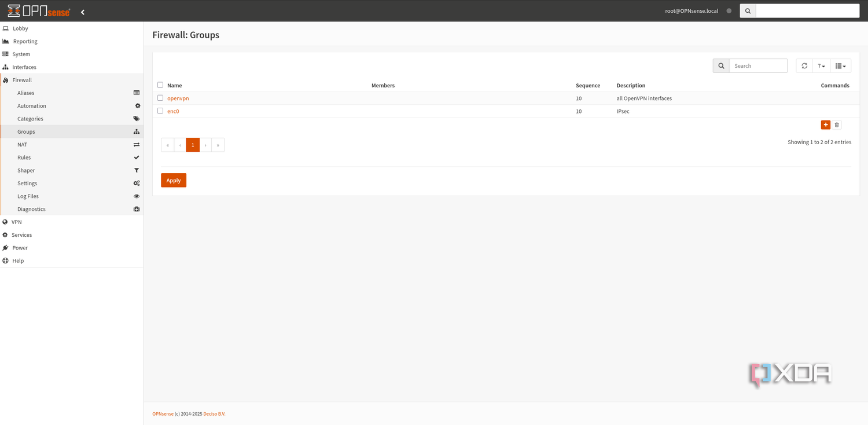Viewport: 868px width, 425px height.
Task: Follow the OPNsense footer link
Action: click(163, 414)
